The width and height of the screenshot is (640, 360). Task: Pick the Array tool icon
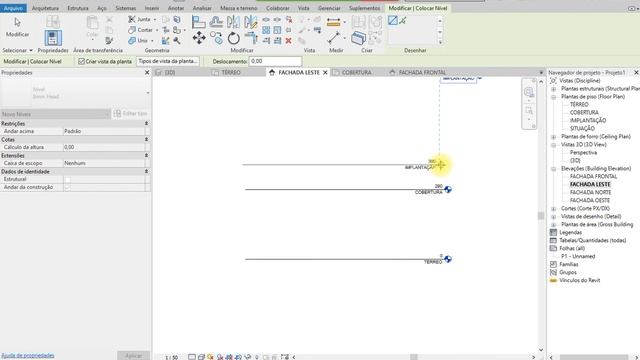point(266,30)
